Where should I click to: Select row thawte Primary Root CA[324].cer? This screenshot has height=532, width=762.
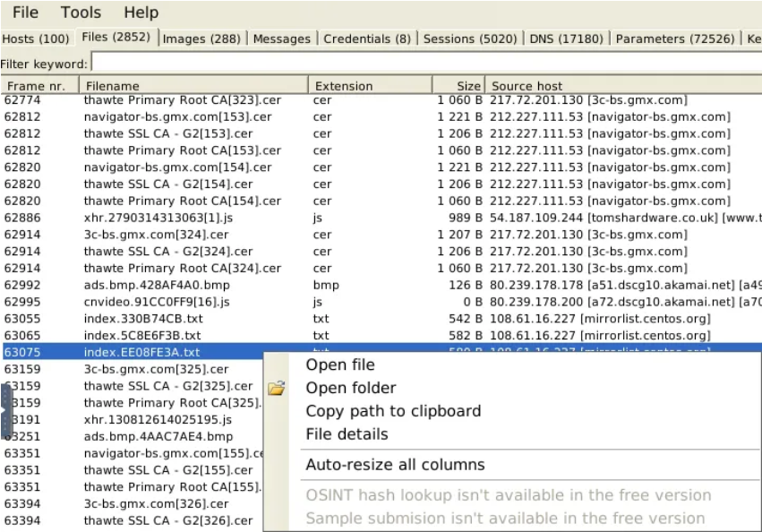[381, 269]
